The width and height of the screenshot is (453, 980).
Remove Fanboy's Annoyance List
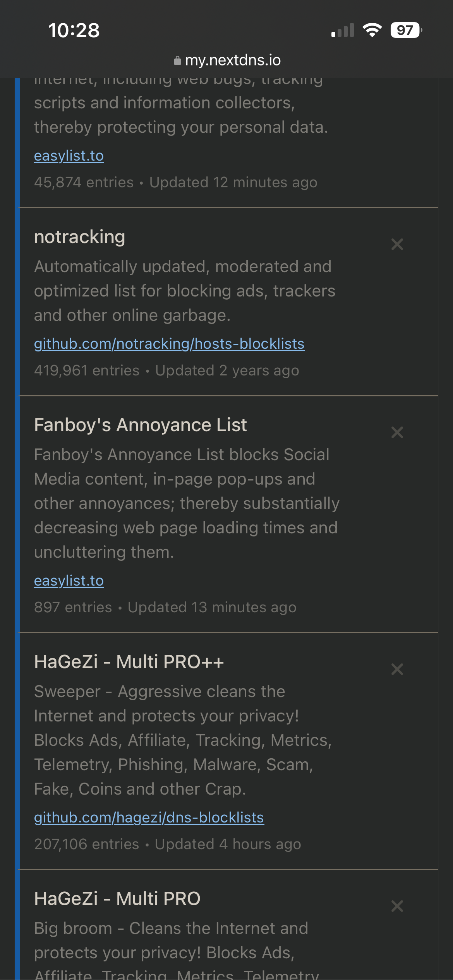click(397, 432)
